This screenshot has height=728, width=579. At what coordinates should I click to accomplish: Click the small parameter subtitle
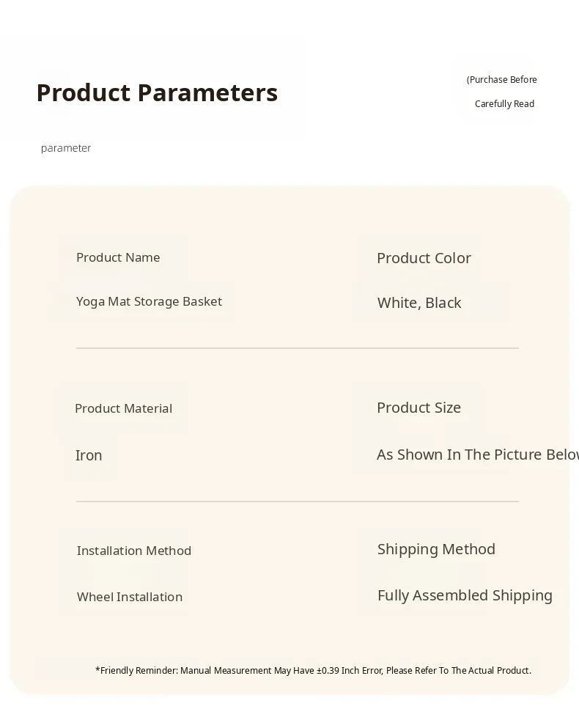click(x=66, y=148)
